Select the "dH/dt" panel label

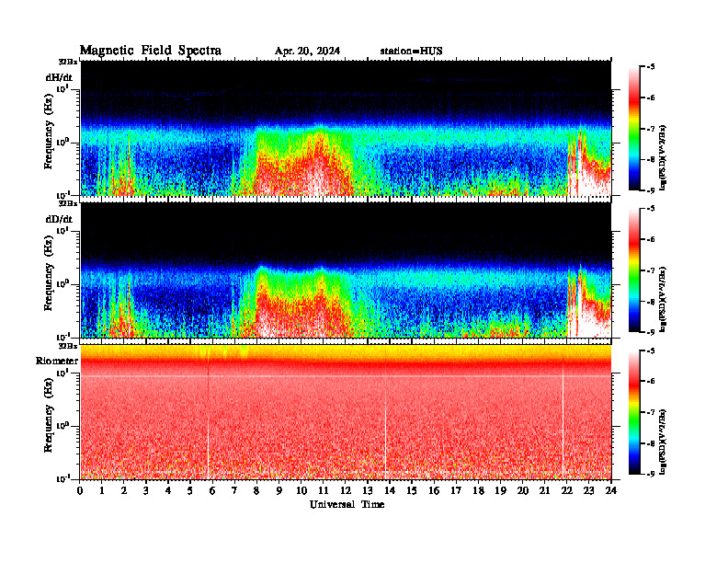[x=59, y=77]
